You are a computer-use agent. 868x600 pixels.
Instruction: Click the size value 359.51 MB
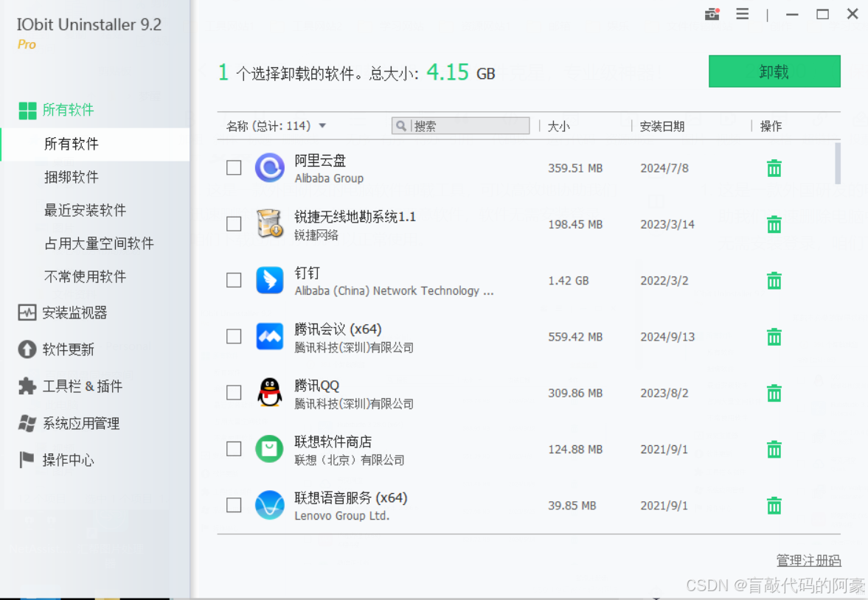[575, 168]
